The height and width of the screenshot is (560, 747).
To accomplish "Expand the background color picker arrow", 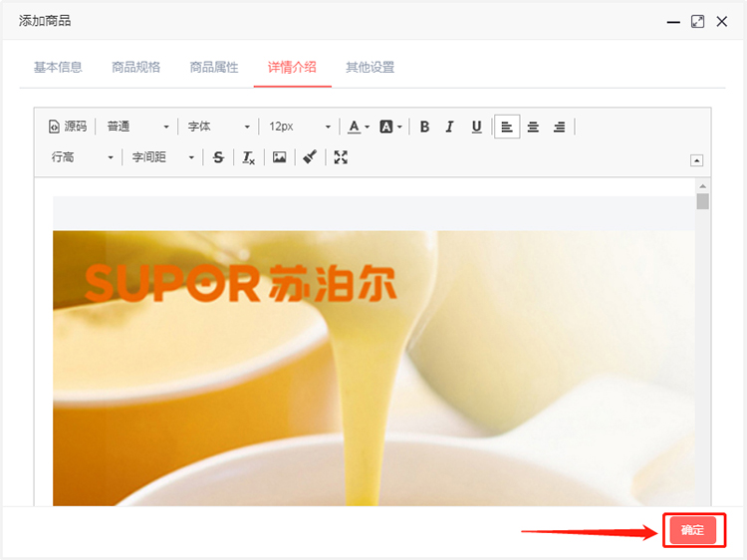I will (x=399, y=127).
